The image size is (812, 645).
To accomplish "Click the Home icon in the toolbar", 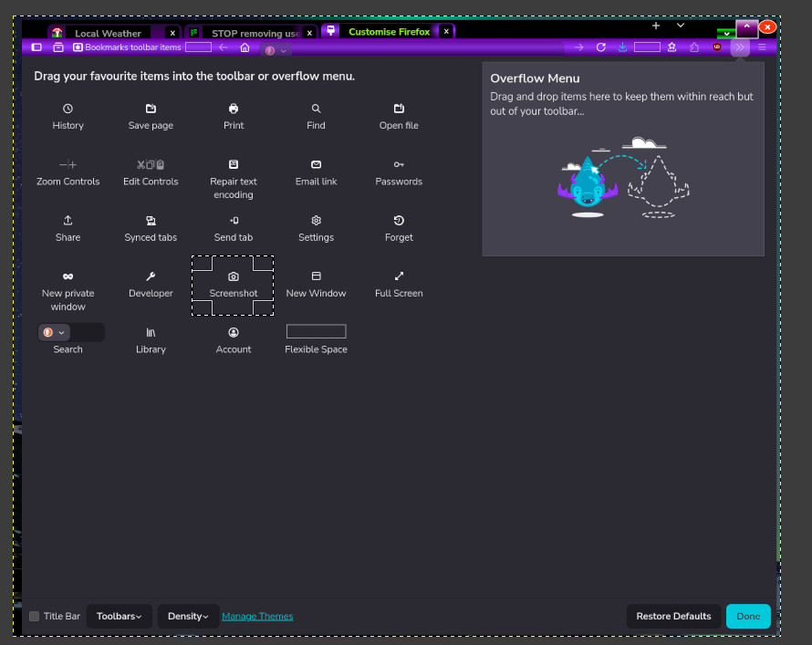I will tap(245, 47).
